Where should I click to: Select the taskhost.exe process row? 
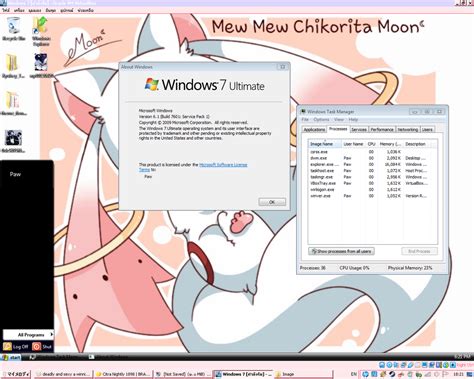[369, 171]
